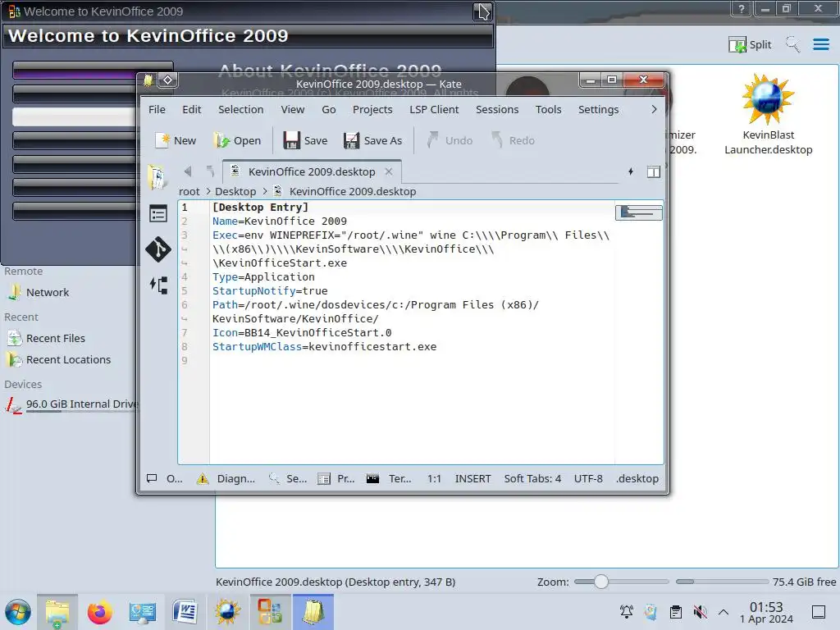This screenshot has height=630, width=840.
Task: Open the UTF-8 encoding dropdown
Action: click(x=588, y=478)
